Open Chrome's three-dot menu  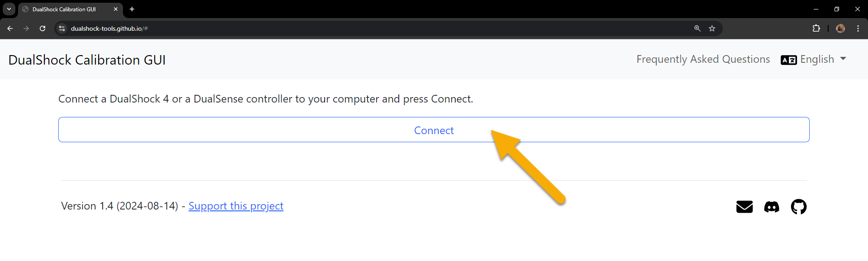click(x=858, y=28)
